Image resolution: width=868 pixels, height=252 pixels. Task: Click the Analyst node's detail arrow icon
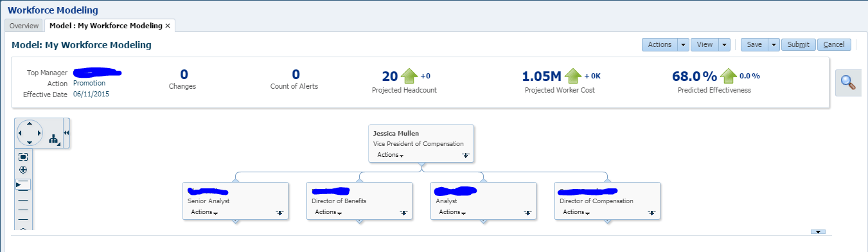527,212
